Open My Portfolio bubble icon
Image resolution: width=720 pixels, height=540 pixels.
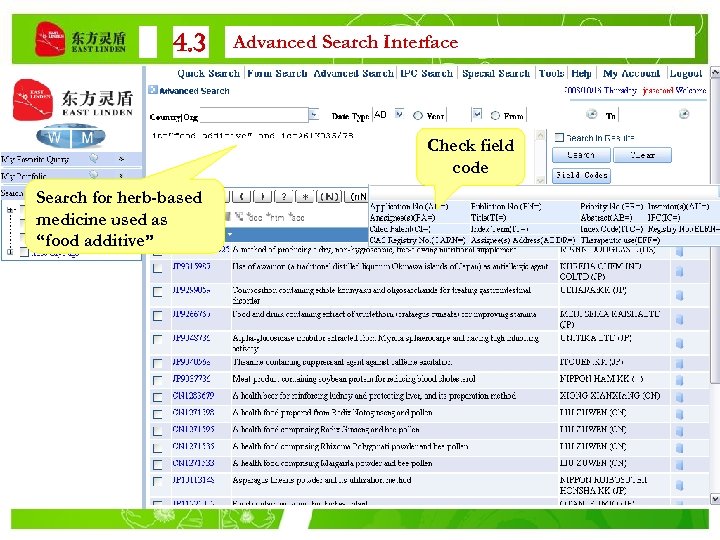(x=94, y=175)
